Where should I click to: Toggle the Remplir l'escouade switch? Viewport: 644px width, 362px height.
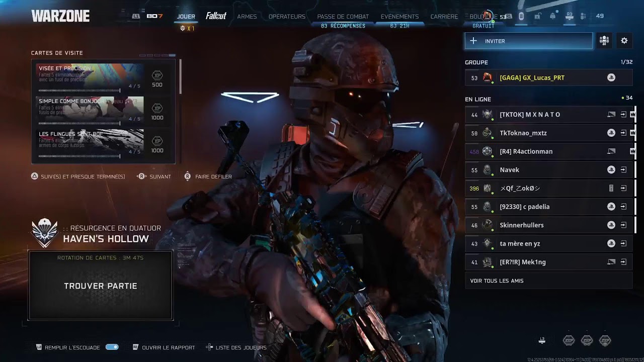112,347
